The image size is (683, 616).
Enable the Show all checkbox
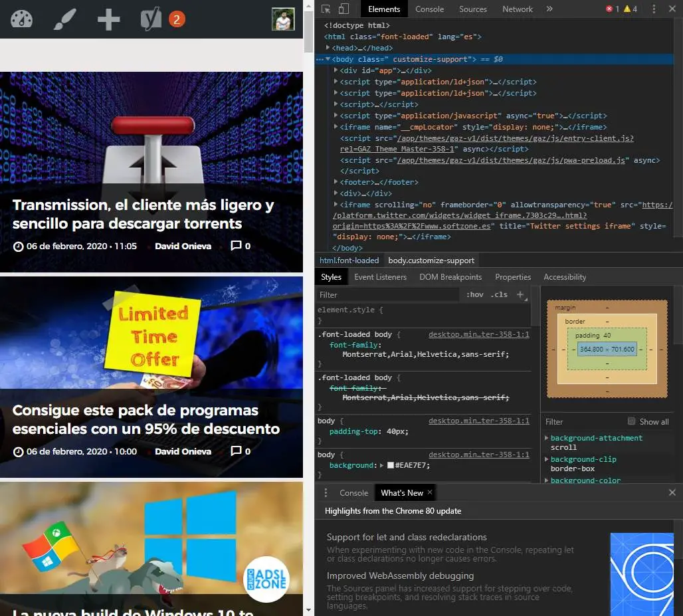tap(631, 421)
